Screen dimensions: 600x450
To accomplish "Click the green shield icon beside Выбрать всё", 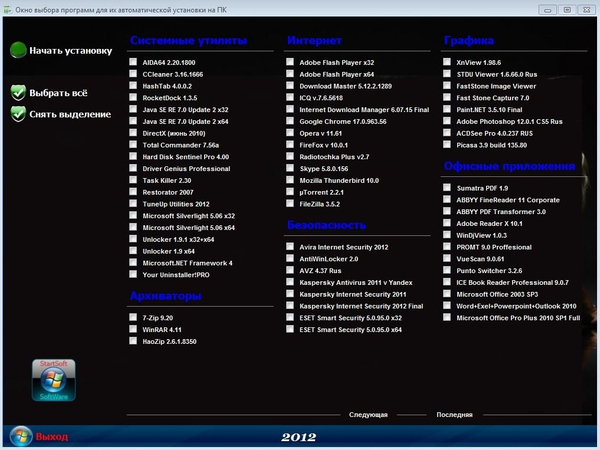I will 18,93.
